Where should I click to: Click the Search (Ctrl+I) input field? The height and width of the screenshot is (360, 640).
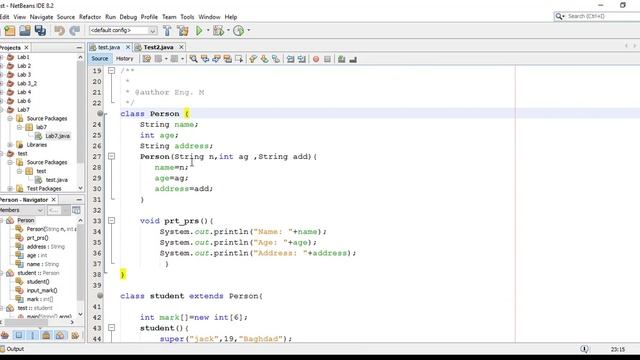click(602, 16)
